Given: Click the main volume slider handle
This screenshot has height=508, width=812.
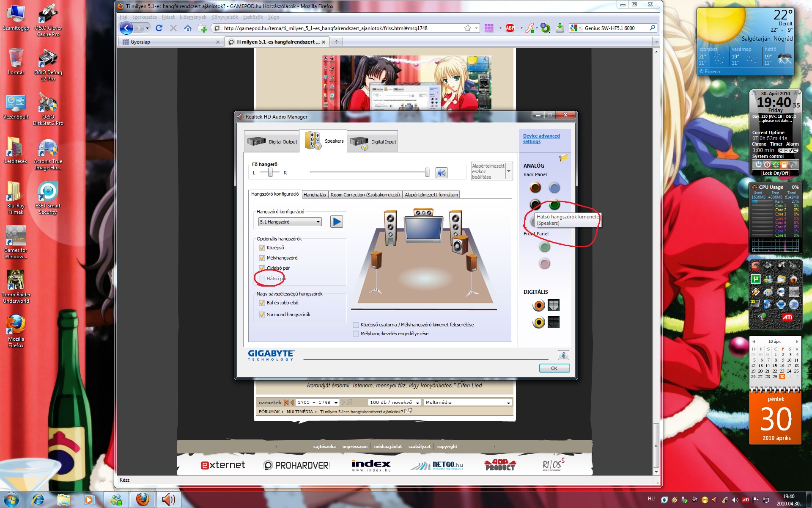Looking at the screenshot, I should pos(427,172).
